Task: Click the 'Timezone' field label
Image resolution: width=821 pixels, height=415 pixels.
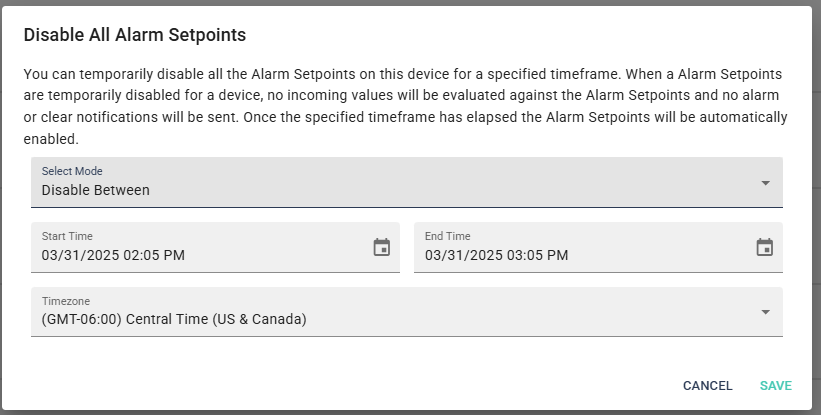Action: (x=65, y=301)
